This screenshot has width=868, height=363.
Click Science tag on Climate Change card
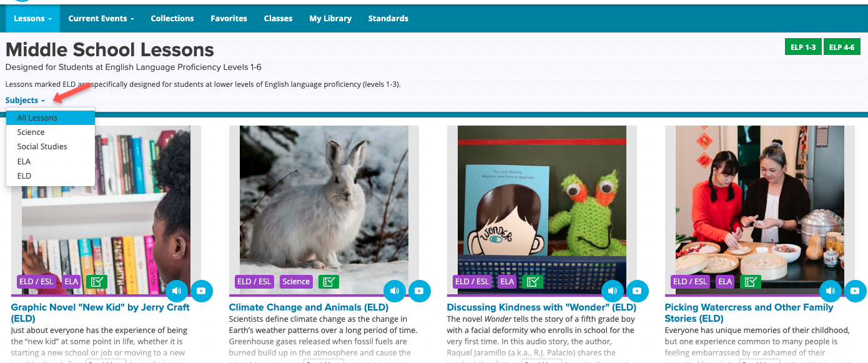click(296, 282)
